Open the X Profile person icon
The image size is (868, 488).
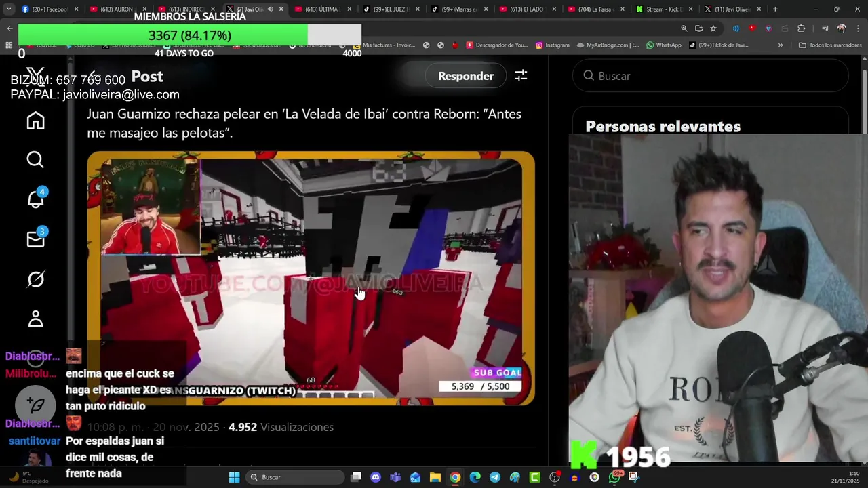[35, 319]
